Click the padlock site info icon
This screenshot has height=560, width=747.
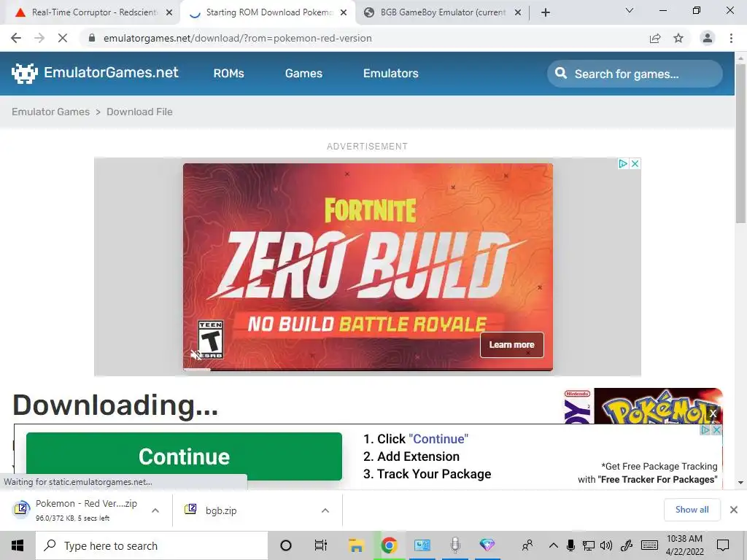coord(92,38)
